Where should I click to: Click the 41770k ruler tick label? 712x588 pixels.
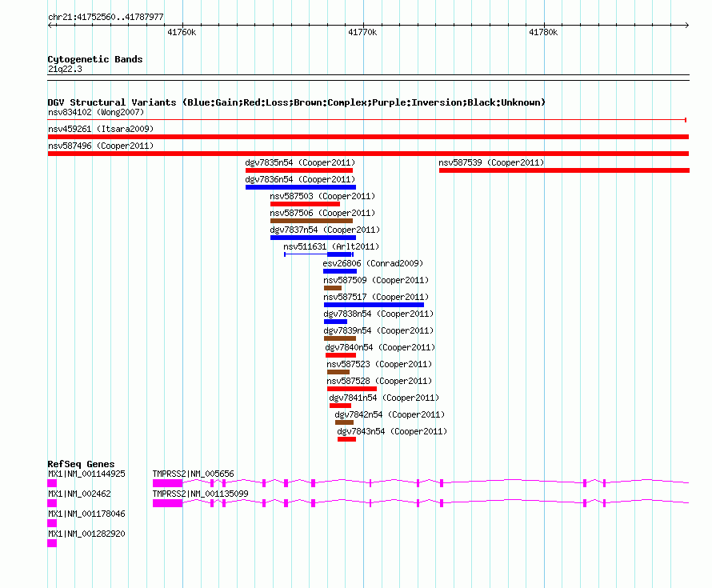pos(362,32)
